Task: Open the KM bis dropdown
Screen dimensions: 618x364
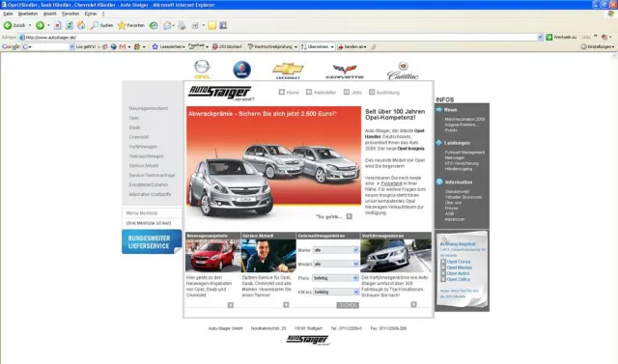Action: (x=335, y=292)
